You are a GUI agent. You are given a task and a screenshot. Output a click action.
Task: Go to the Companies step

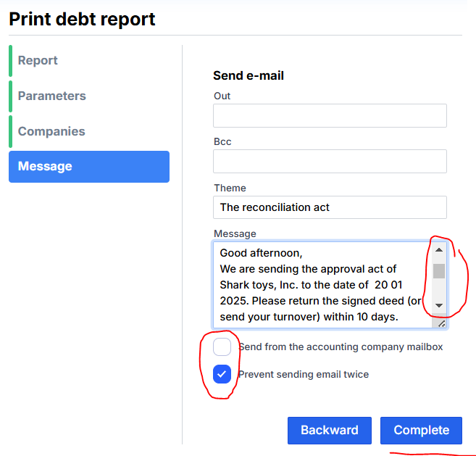pyautogui.click(x=51, y=132)
